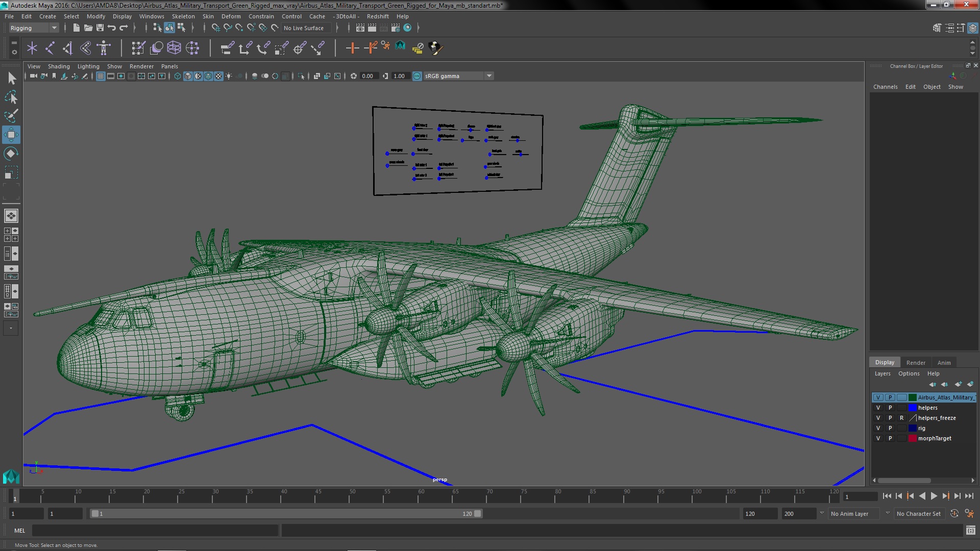
Task: Pick the arrow Select tool
Action: click(x=11, y=78)
